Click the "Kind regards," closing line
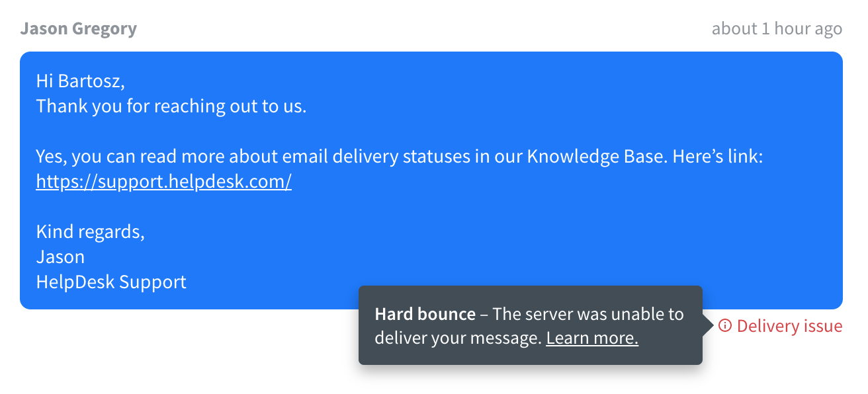Screen dimensions: 868x394 point(90,232)
